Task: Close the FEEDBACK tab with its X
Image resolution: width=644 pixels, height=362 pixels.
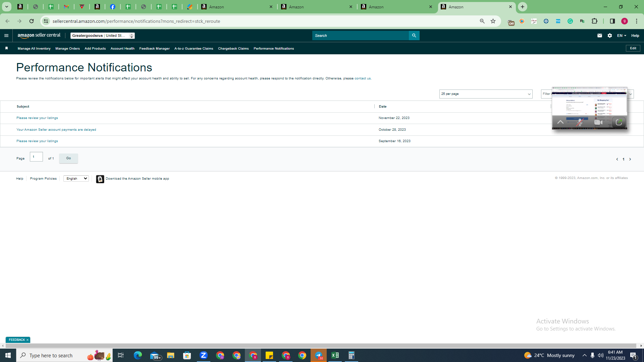Action: tap(28, 340)
